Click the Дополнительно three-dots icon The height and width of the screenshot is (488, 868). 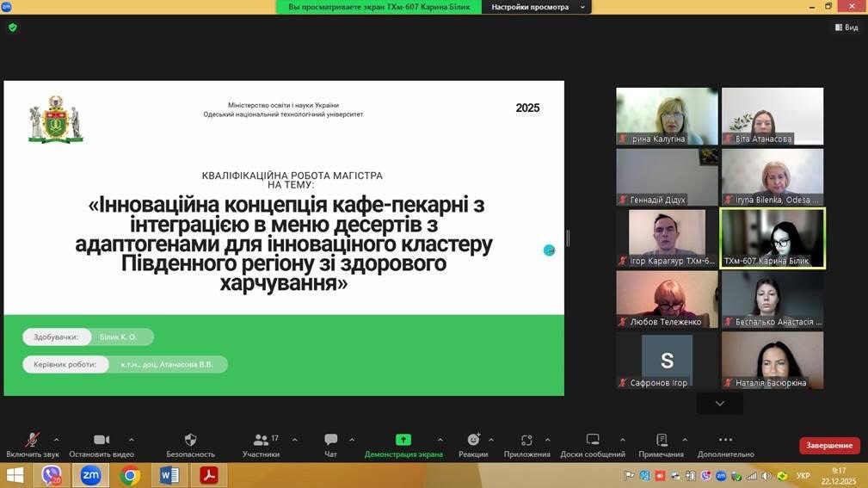pyautogui.click(x=725, y=441)
